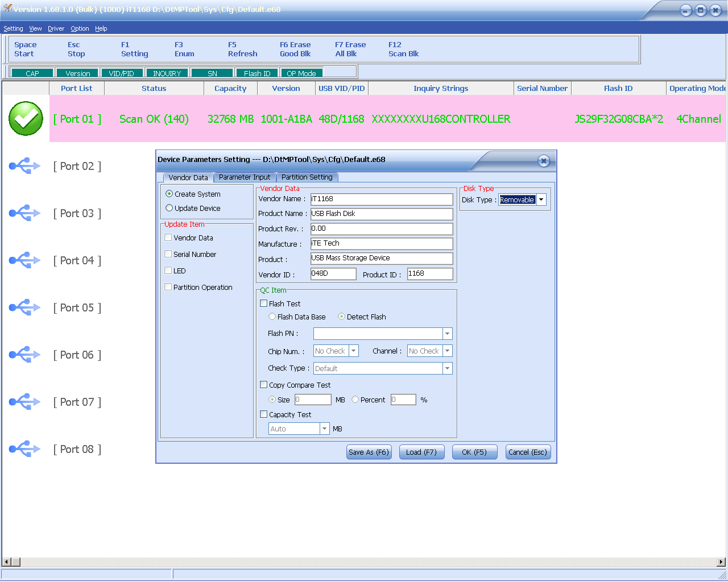Check the Copy Compare Test option
This screenshot has height=582, width=728.
click(x=264, y=384)
